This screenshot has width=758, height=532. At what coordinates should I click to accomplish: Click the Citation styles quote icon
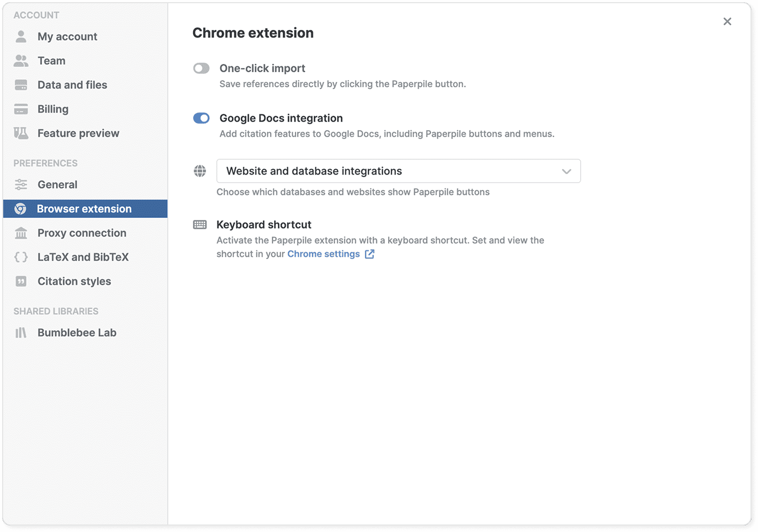21,282
